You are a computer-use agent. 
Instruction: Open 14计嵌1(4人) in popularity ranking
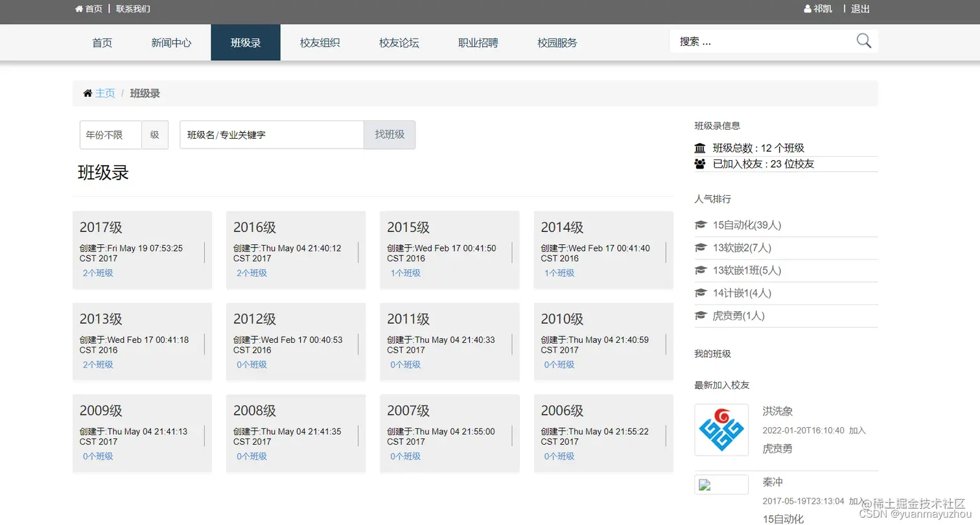pos(742,293)
